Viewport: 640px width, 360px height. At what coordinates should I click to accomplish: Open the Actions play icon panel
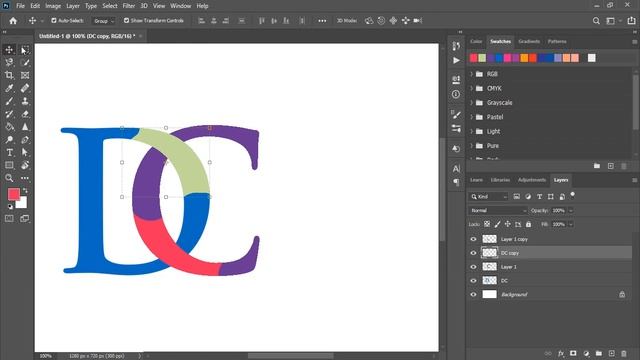456,60
